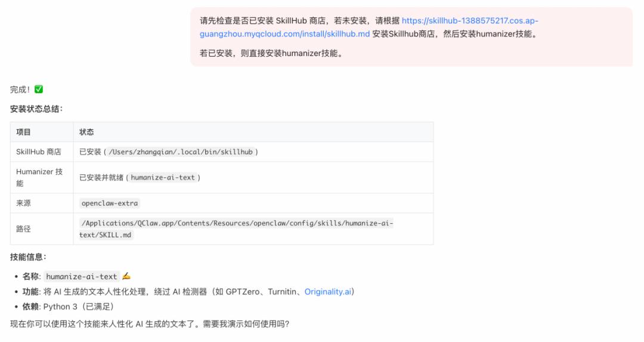Click the SKILL.md path code block
Viewport: 644px width, 342px height.
236,229
